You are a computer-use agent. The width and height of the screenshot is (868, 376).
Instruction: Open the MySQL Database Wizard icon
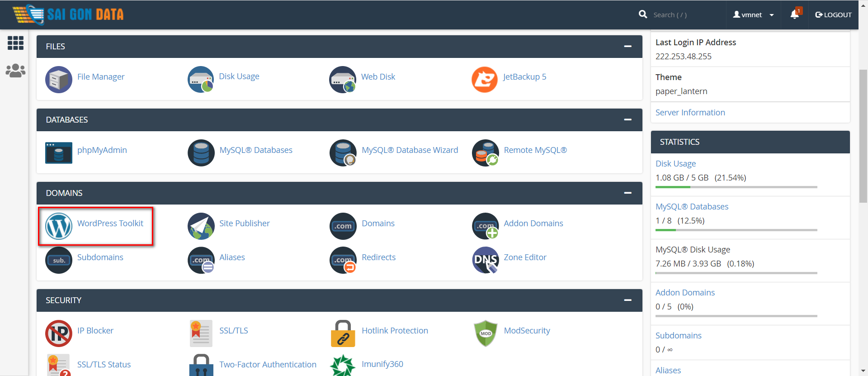(x=343, y=152)
